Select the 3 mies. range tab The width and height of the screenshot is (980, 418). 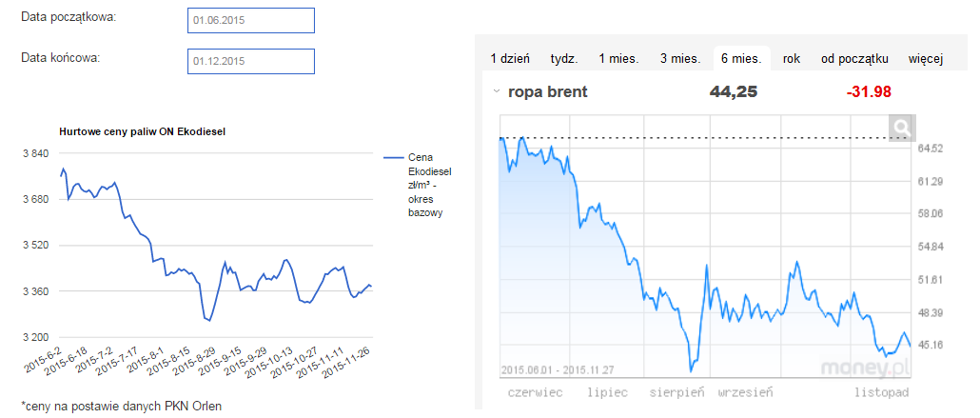point(680,59)
